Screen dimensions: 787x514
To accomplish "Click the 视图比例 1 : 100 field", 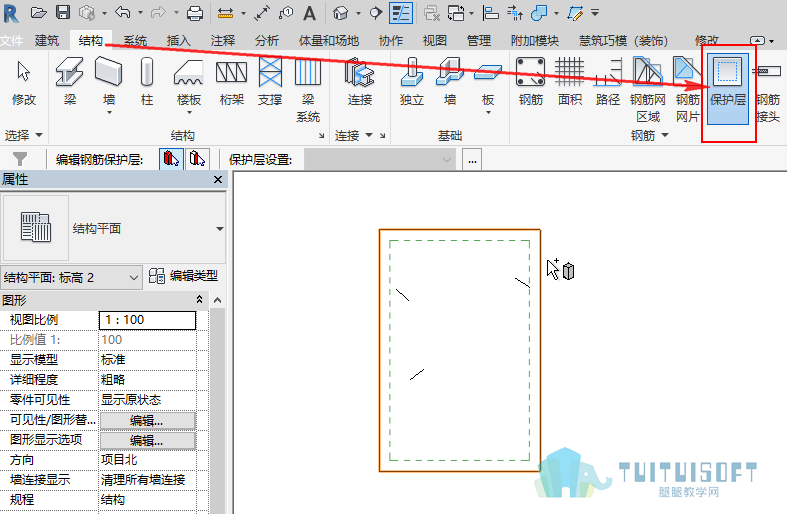I will coord(147,320).
